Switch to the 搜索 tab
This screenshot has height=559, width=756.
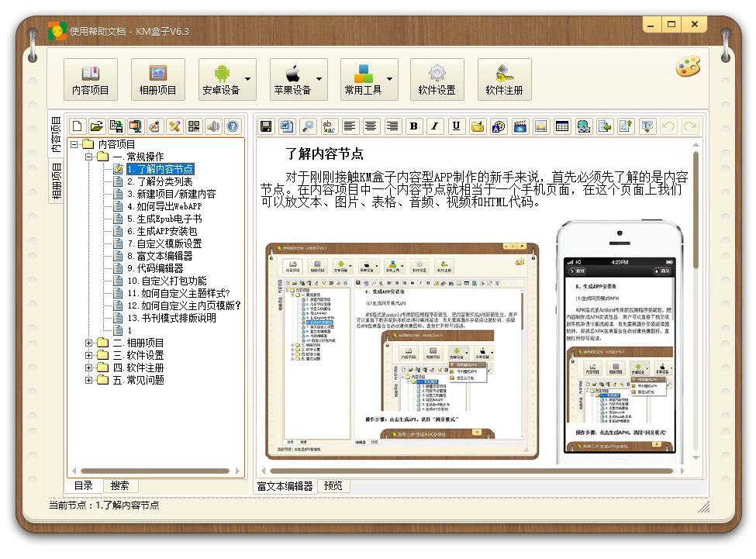120,485
